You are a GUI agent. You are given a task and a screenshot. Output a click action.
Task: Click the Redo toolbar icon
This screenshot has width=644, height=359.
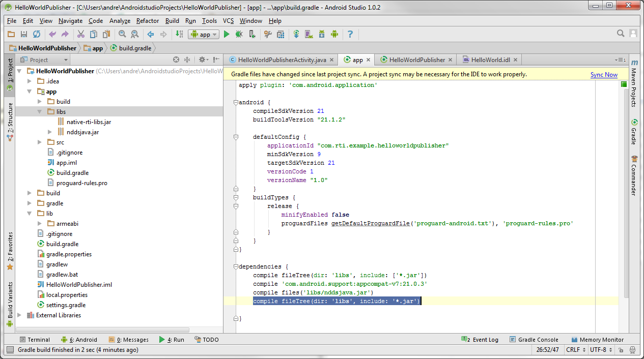point(65,34)
